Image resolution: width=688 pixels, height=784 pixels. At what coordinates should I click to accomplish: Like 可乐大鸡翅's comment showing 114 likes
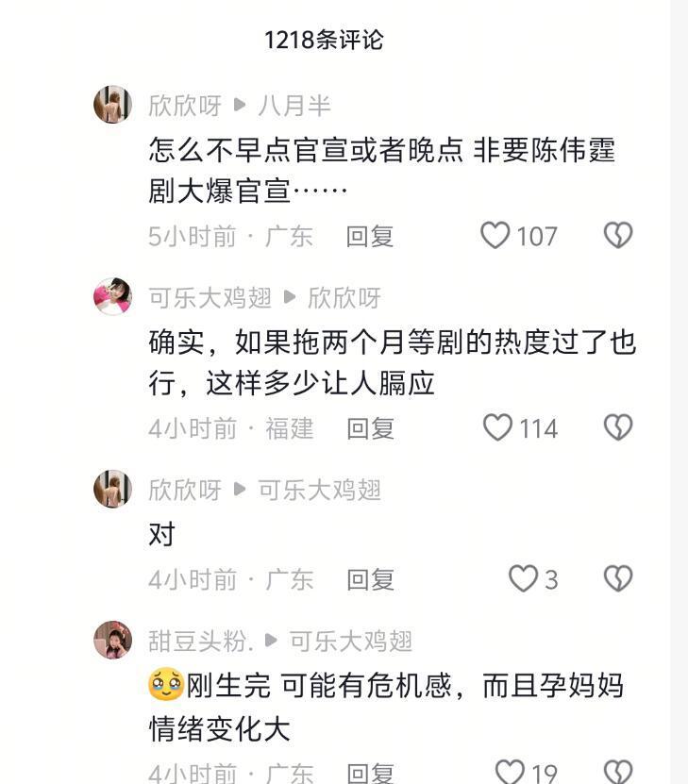(x=497, y=429)
